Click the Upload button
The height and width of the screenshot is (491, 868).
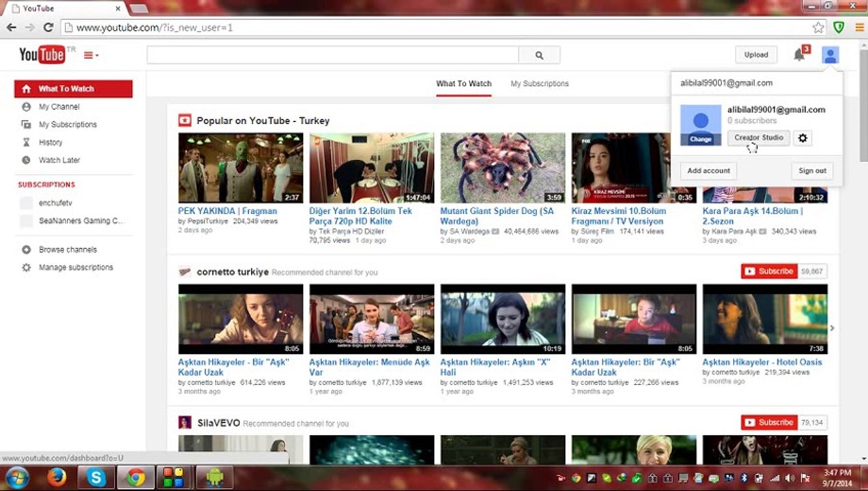[x=756, y=55]
